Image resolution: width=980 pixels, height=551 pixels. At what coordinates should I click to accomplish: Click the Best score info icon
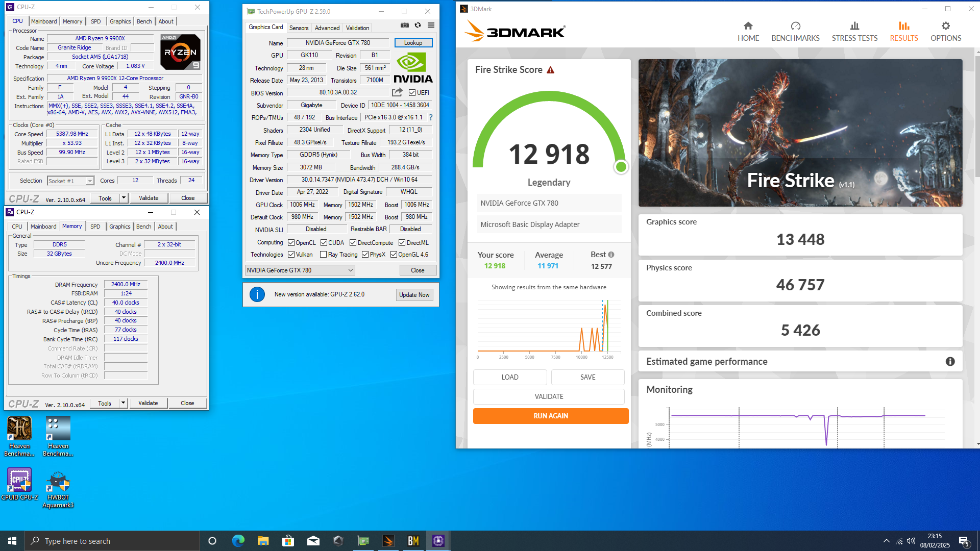(611, 255)
